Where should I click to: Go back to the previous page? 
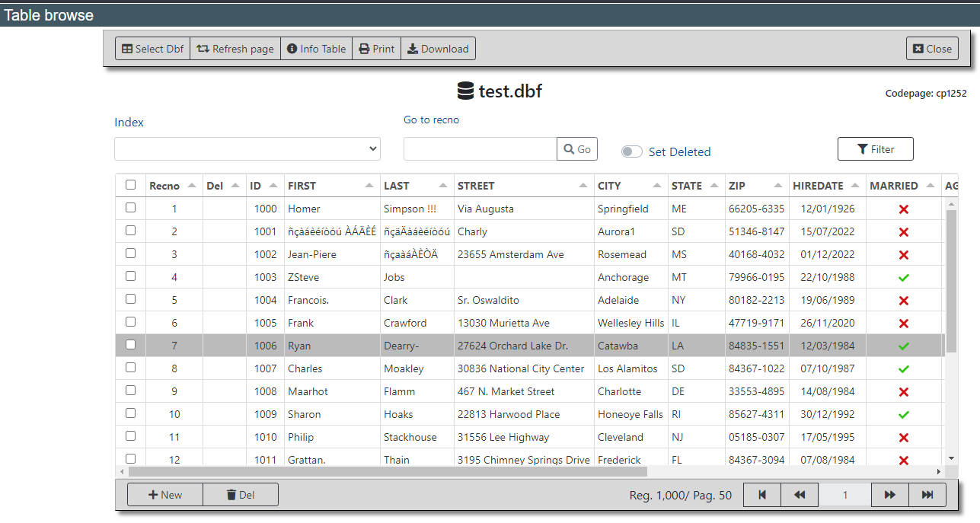800,495
